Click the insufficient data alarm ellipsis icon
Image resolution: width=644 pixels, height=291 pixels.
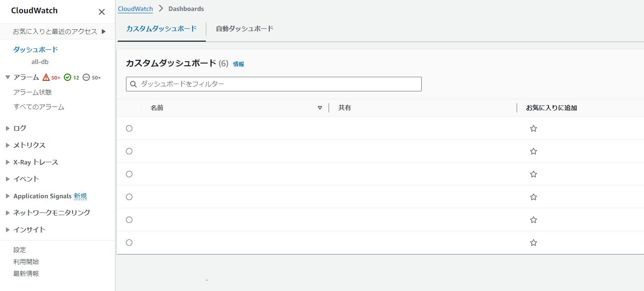[x=86, y=78]
